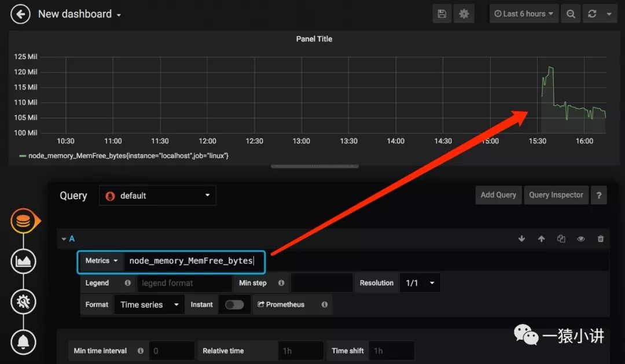The image size is (625, 364).
Task: Open the Query Inspector
Action: 556,195
